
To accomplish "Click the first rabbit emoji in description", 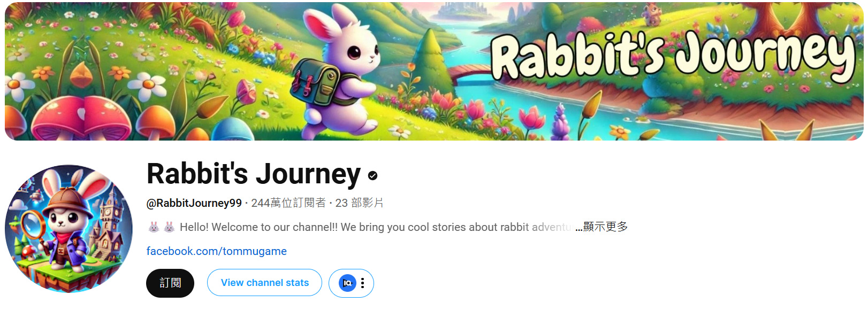I will (x=154, y=227).
